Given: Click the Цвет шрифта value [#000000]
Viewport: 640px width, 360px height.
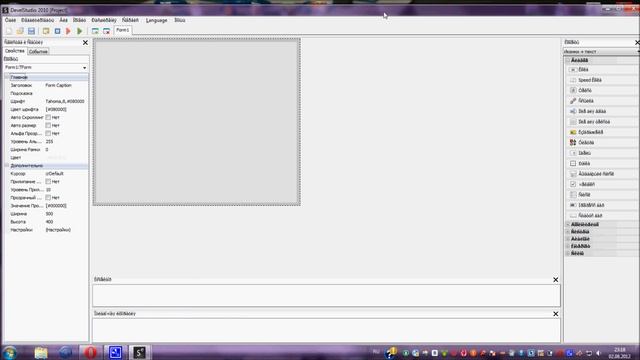Looking at the screenshot, I should [x=56, y=109].
